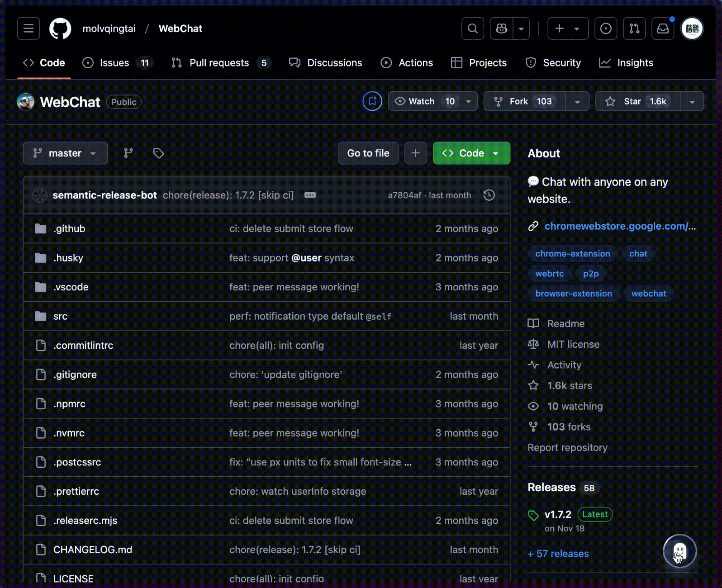
Task: Switch to the Issues tab
Action: pyautogui.click(x=118, y=63)
